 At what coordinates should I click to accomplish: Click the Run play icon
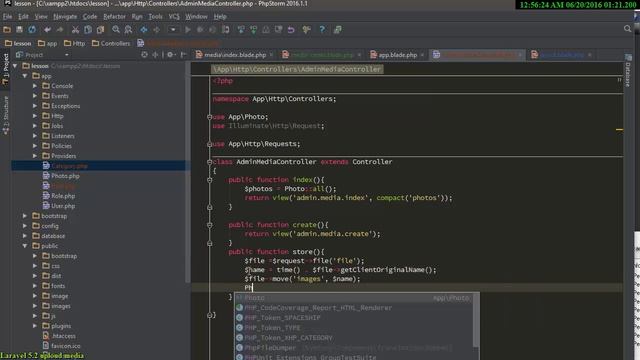(x=188, y=29)
